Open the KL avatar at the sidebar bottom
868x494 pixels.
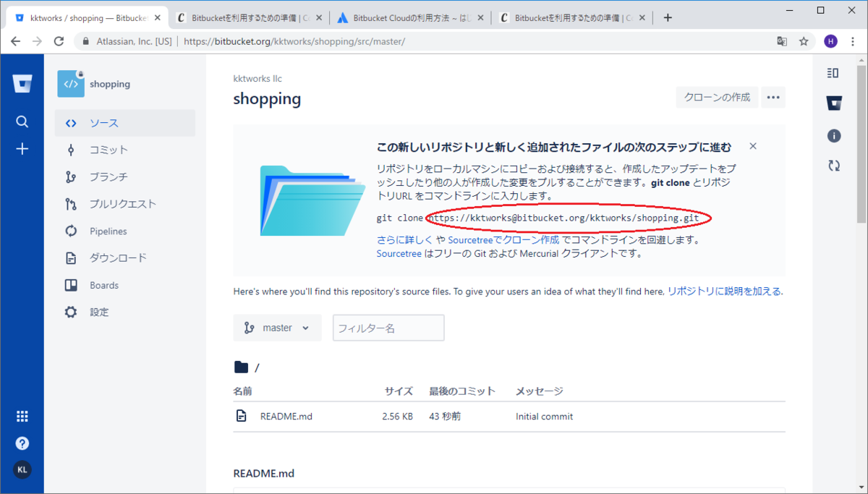coord(22,469)
